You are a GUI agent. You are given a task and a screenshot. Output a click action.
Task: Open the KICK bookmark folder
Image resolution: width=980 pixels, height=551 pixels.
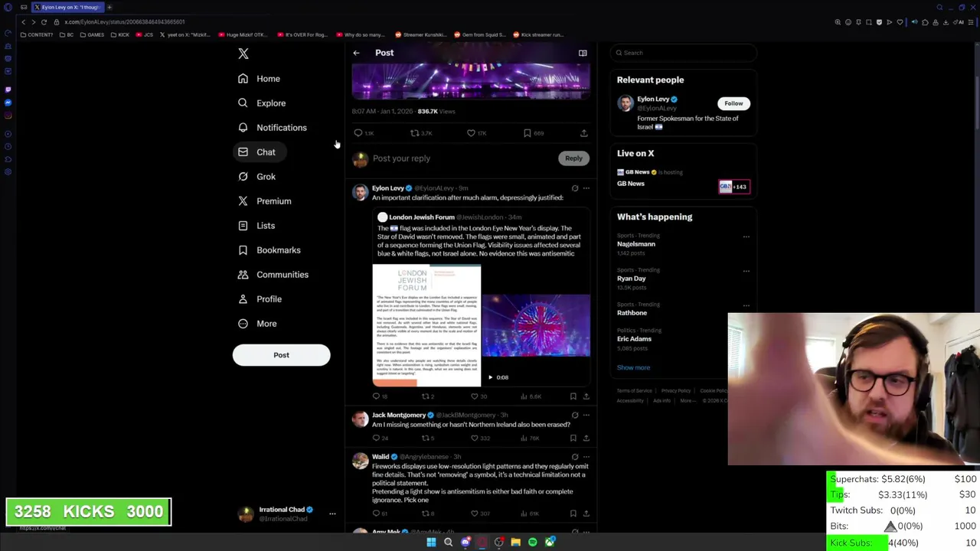(120, 34)
